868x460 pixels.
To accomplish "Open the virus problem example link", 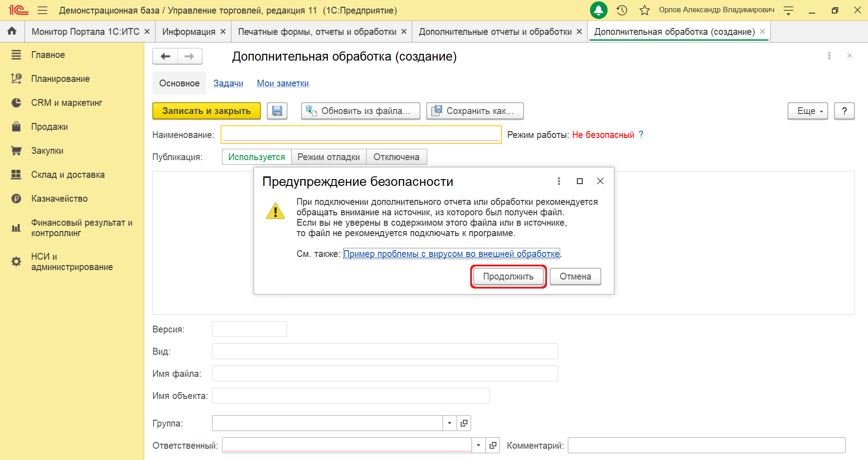I will coord(451,254).
